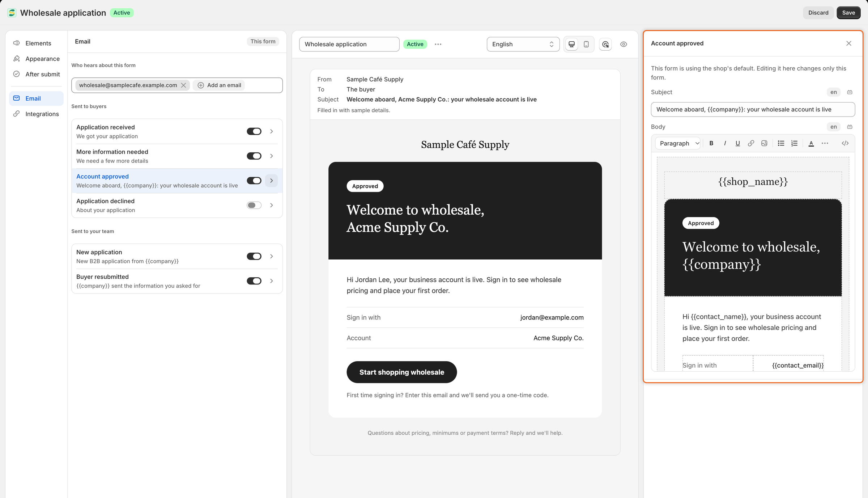Toggle the Account approved email switch
Screen dimensions: 868x498
254,181
